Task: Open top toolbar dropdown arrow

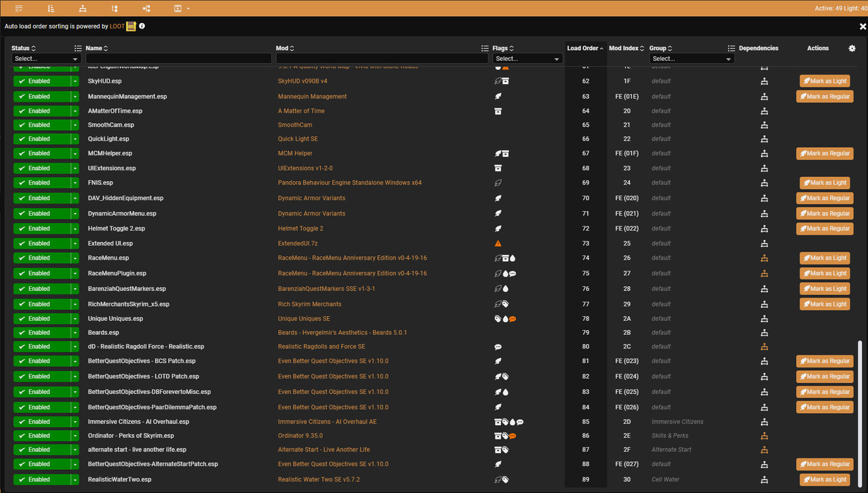Action: pos(188,9)
